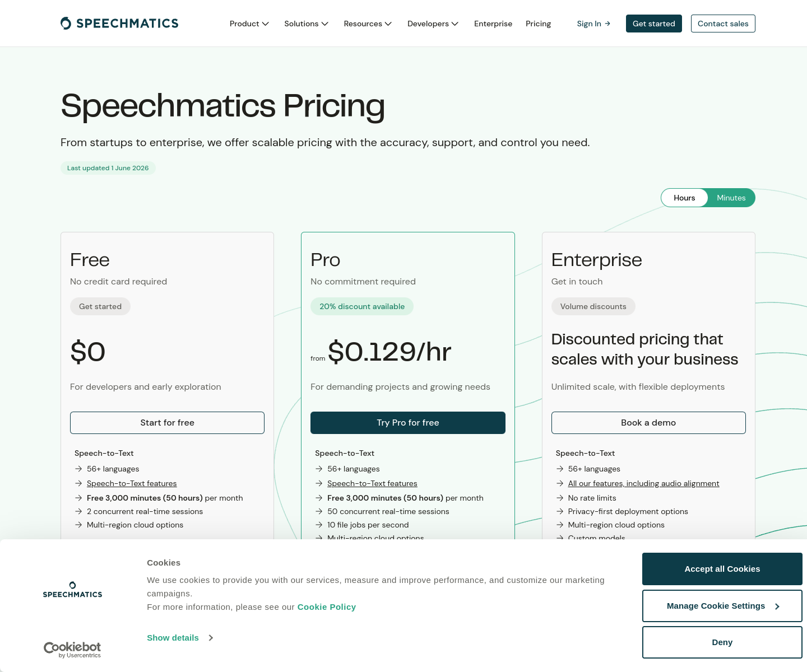Switch pricing display to Minutes
Image resolution: width=807 pixels, height=672 pixels.
point(731,198)
